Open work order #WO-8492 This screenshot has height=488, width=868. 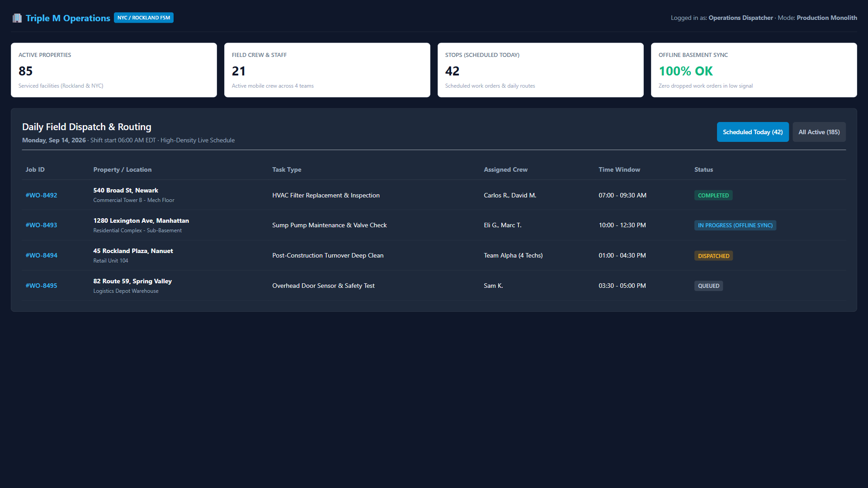click(x=41, y=195)
